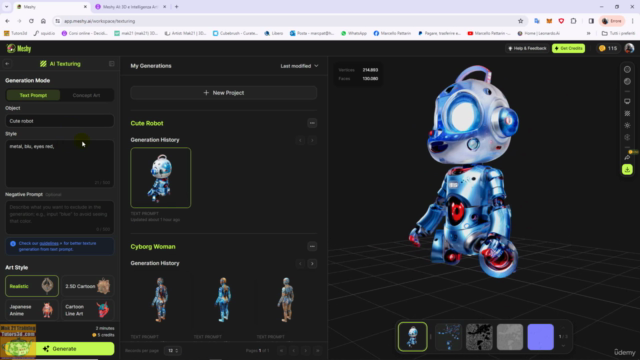Open browser home button
Image resolution: width=640 pixels, height=360 pixels.
[43, 21]
